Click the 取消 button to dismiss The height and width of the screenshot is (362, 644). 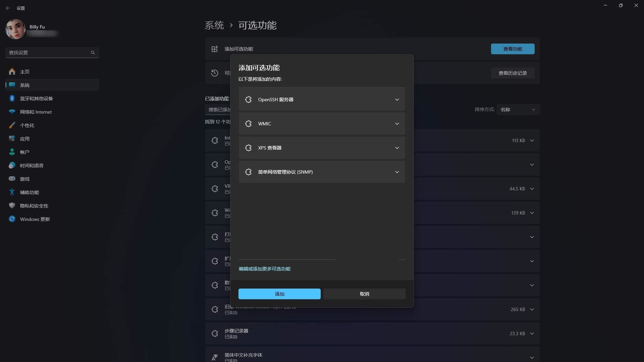[365, 294]
